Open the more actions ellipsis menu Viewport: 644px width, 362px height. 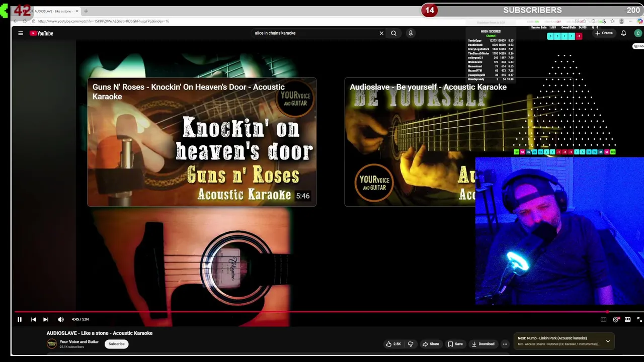pos(505,344)
